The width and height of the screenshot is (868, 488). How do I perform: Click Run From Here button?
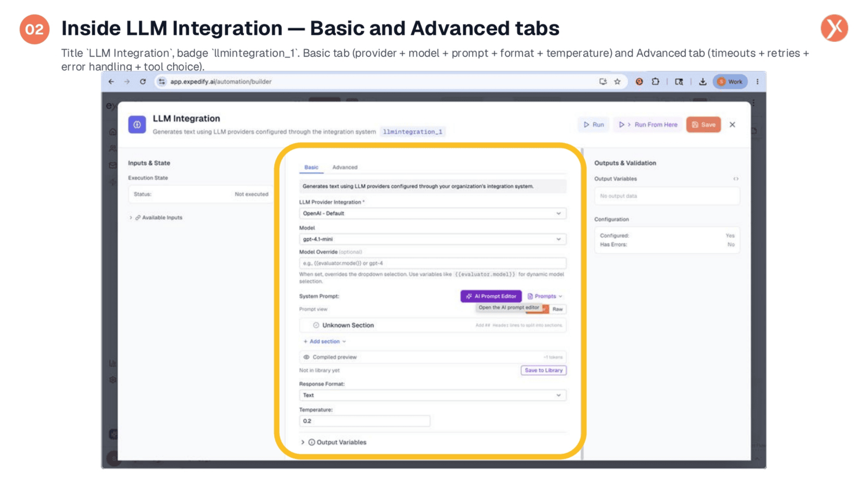[648, 125]
